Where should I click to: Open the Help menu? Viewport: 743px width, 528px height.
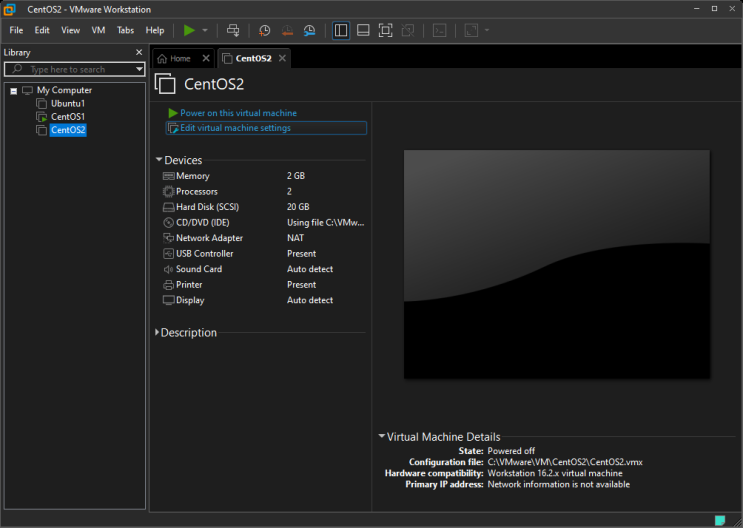point(154,30)
